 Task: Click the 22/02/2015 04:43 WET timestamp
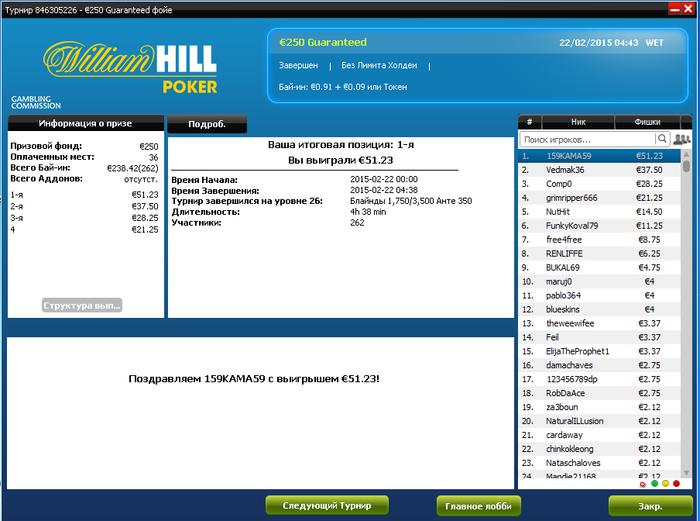tap(611, 43)
